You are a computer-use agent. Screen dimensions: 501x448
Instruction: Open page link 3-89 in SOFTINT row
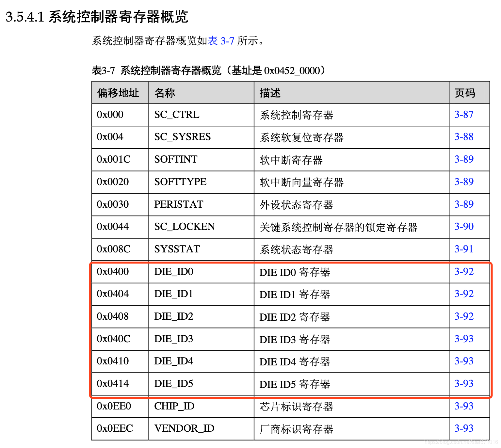pyautogui.click(x=464, y=159)
